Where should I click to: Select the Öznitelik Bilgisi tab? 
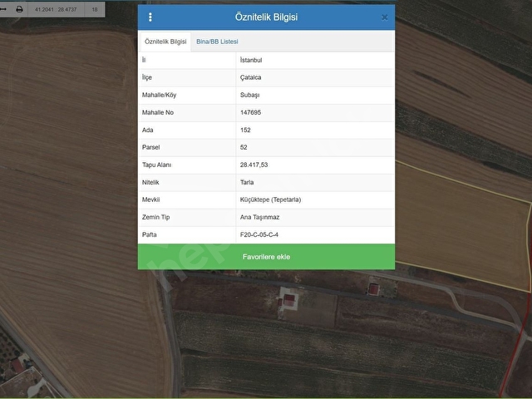click(x=165, y=42)
